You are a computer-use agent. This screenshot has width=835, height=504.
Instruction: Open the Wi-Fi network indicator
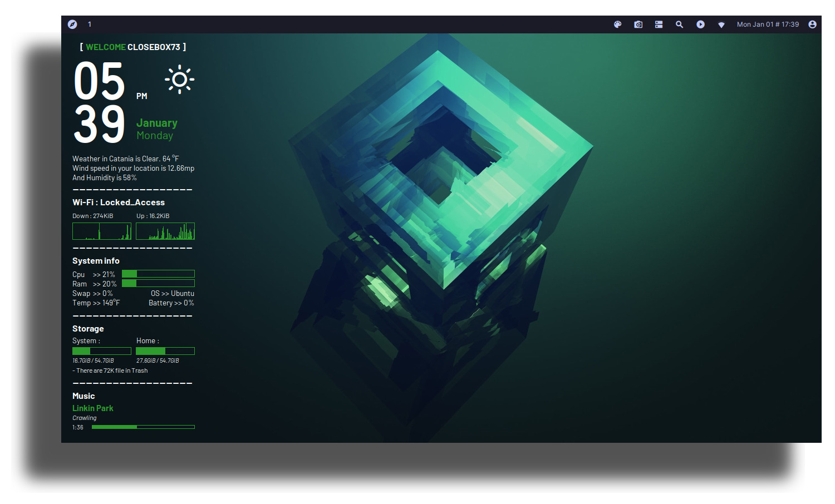(721, 24)
